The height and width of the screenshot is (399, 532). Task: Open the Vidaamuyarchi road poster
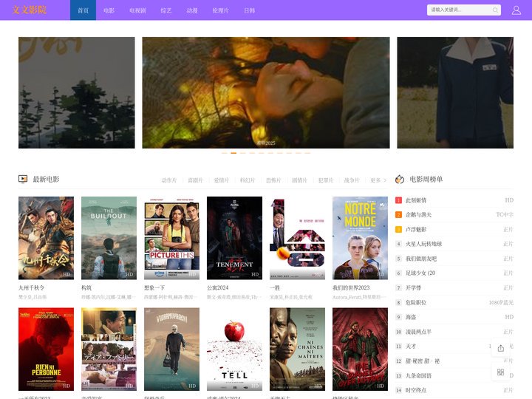[171, 349]
